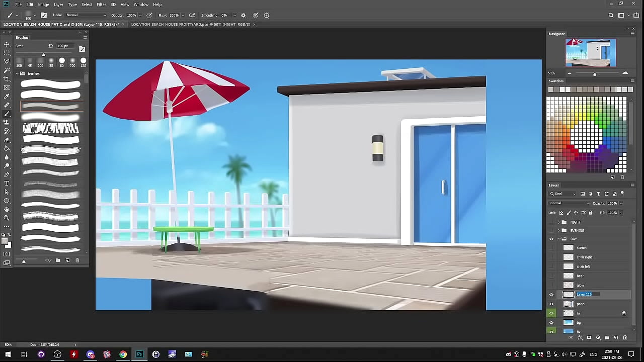The height and width of the screenshot is (362, 644).
Task: Switch to LOCATION BEACH HOUSE FRONTYARD tab
Action: tap(190, 24)
